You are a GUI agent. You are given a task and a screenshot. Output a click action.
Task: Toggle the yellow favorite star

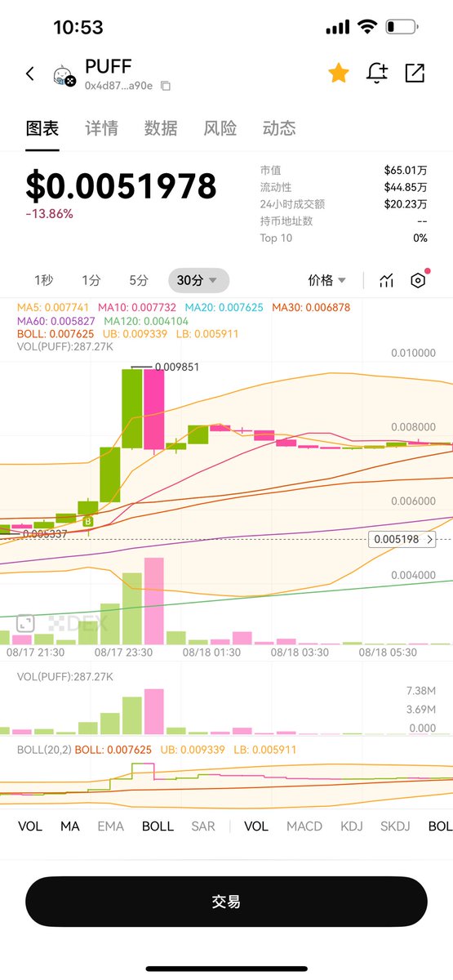pos(339,73)
